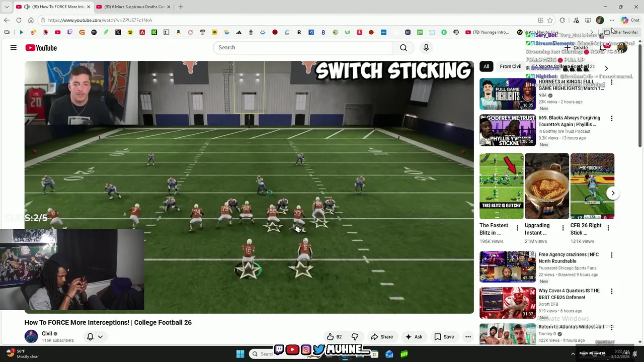644x362 pixels.
Task: Open the browser settings and more menu
Action: 612,20
